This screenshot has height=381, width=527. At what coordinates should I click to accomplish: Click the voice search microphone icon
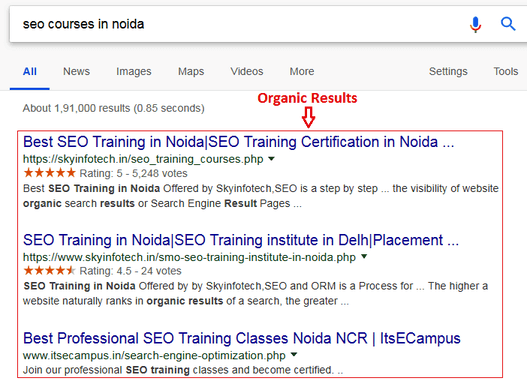pos(475,25)
